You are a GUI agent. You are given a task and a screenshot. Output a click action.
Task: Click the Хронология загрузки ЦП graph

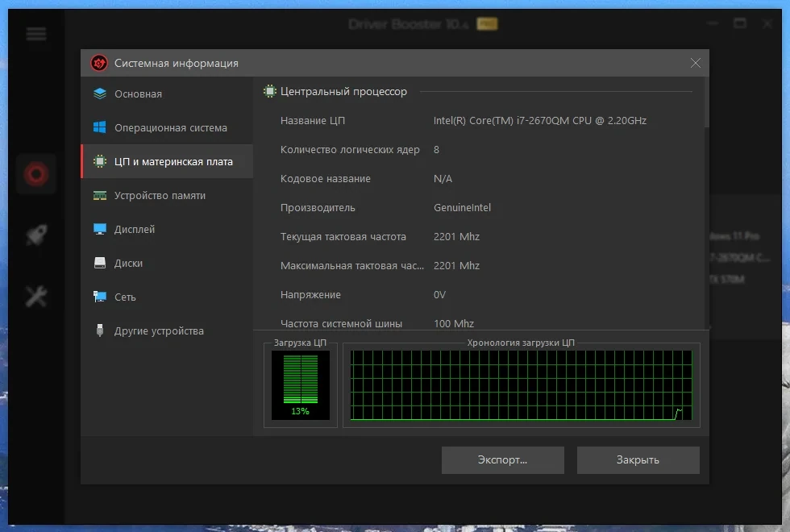tap(521, 385)
